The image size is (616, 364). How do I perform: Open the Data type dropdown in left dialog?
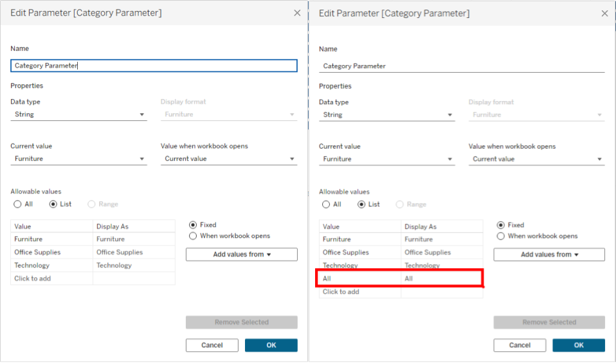click(78, 114)
